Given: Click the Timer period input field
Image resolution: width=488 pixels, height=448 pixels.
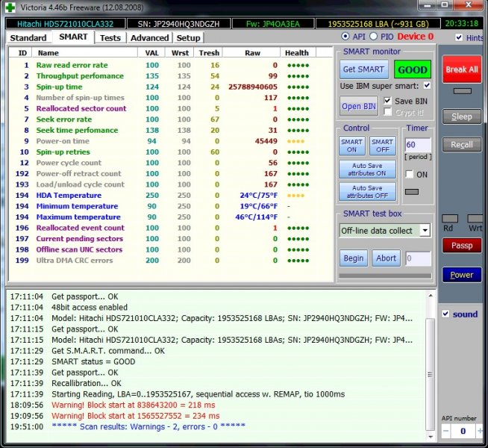Looking at the screenshot, I should click(417, 144).
